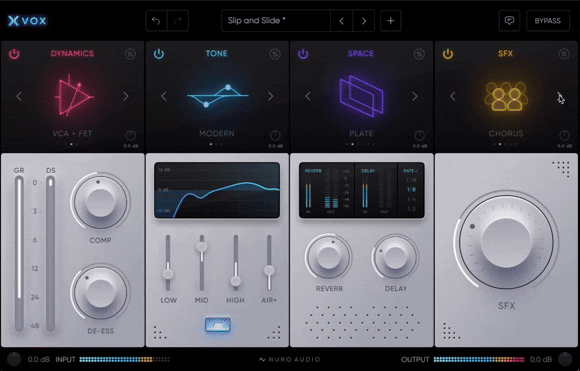
Task: Select 1/2 delay rate
Action: click(x=411, y=209)
